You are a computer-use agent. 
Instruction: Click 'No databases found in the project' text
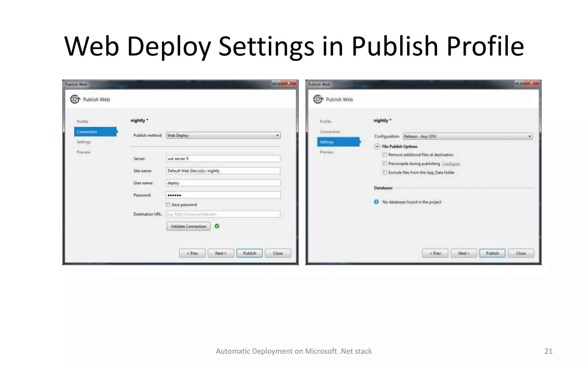[412, 202]
